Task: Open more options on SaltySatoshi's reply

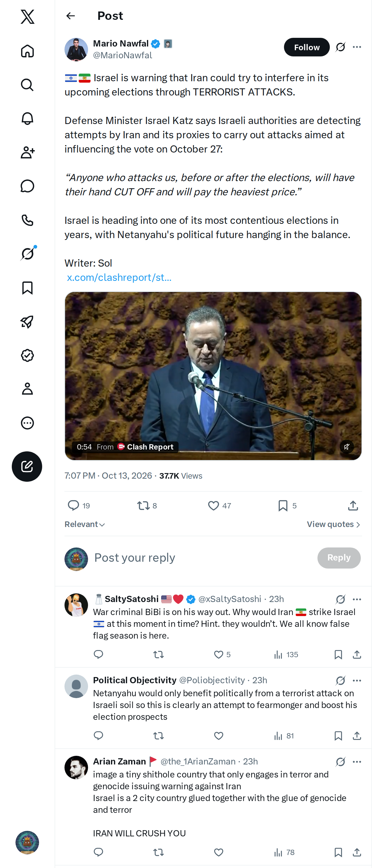Action: click(x=357, y=599)
